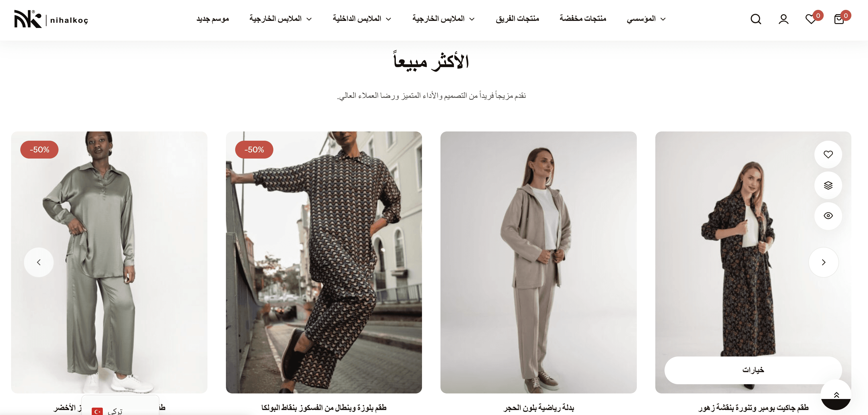Add floral jacket set to wishlist

coord(828,155)
